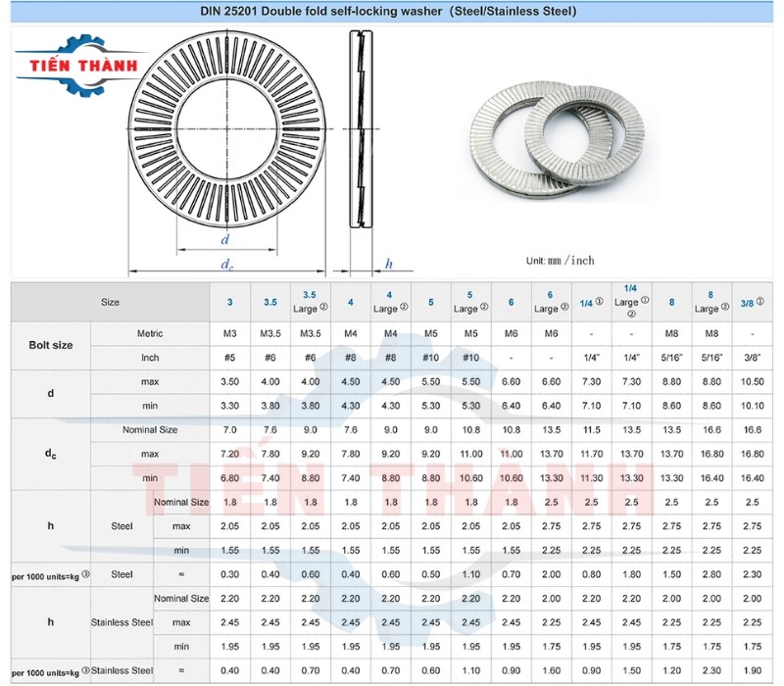Click the '1.90' stainless steel weight value
The height and width of the screenshot is (686, 784).
click(x=753, y=670)
